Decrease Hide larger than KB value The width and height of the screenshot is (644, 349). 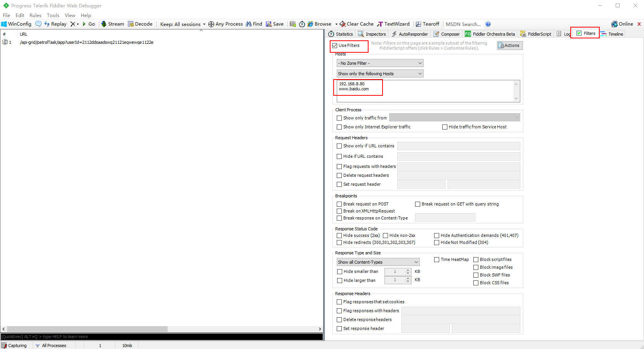[x=408, y=282]
